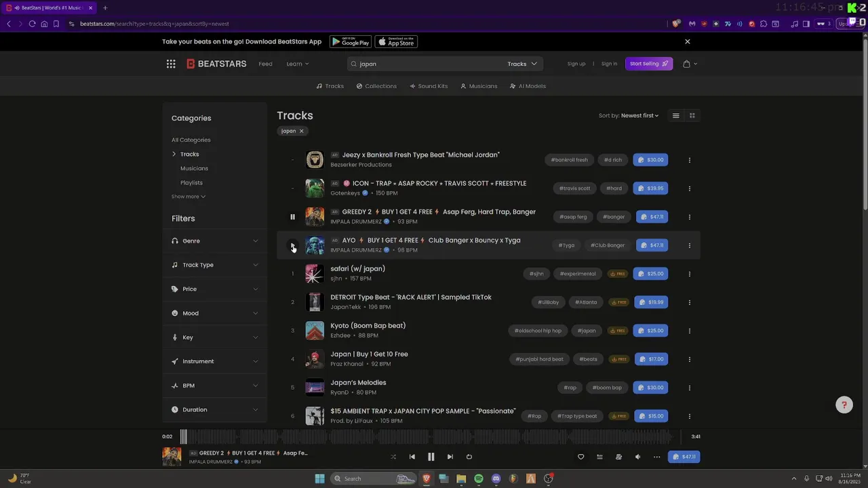Open more options in the player bar
Screen dimensions: 868x488
click(656, 457)
